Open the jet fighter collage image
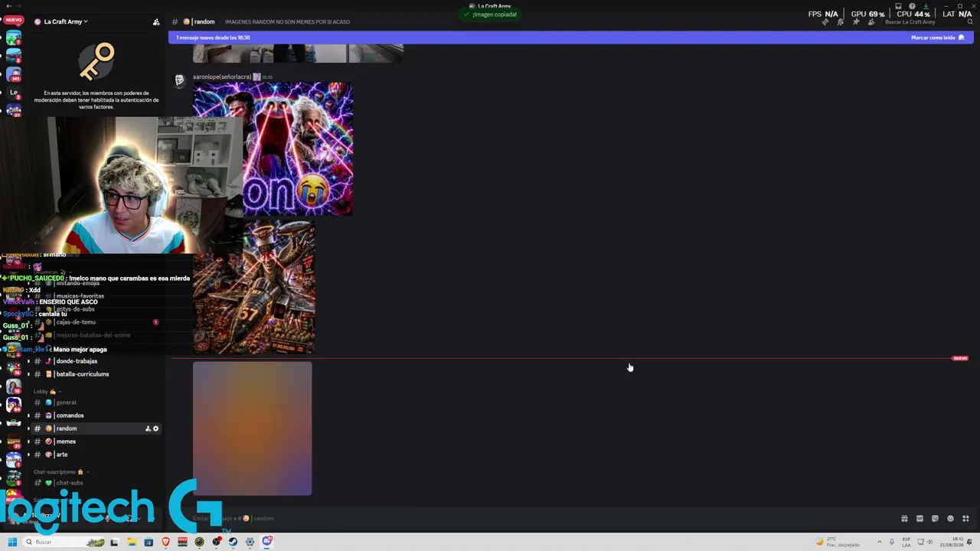Viewport: 980px width, 551px height. pyautogui.click(x=253, y=287)
